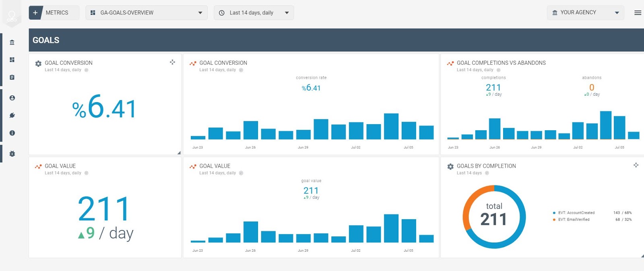Click gear icon on Goal Conversion number widget

(38, 64)
